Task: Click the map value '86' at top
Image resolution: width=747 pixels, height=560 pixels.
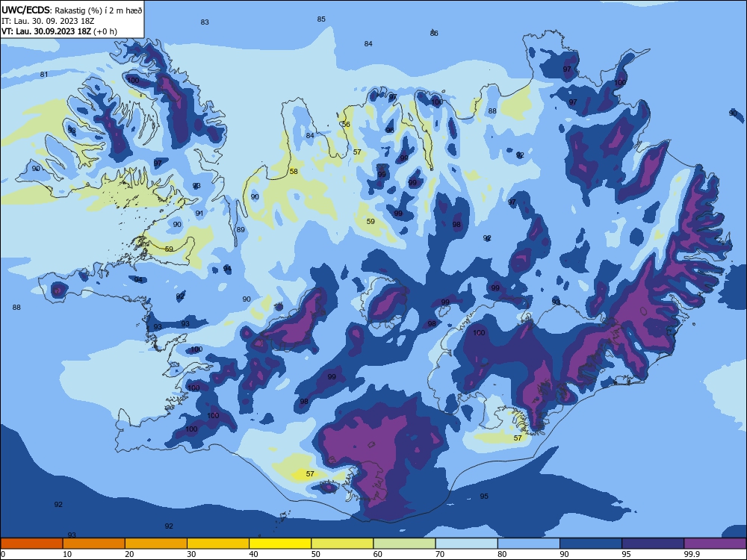Action: tap(434, 33)
